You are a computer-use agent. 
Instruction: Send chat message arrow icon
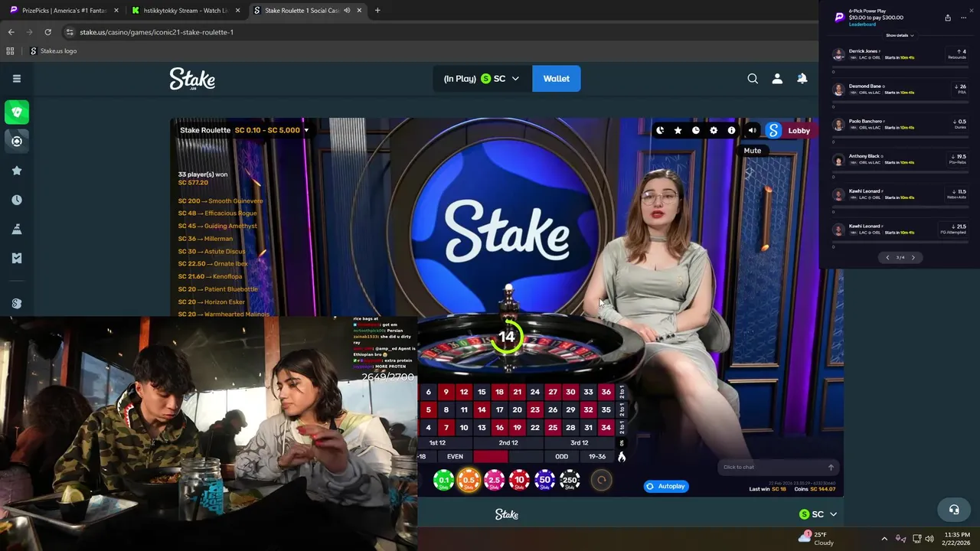831,467
